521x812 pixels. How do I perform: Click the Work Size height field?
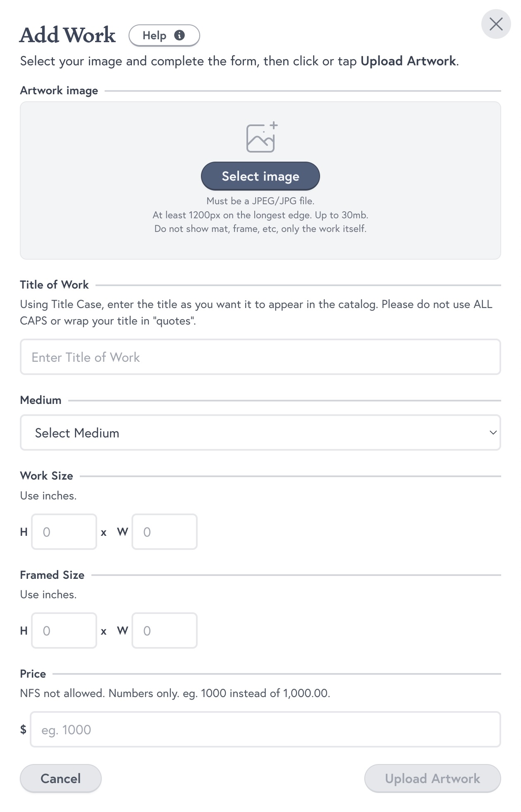[x=64, y=532]
